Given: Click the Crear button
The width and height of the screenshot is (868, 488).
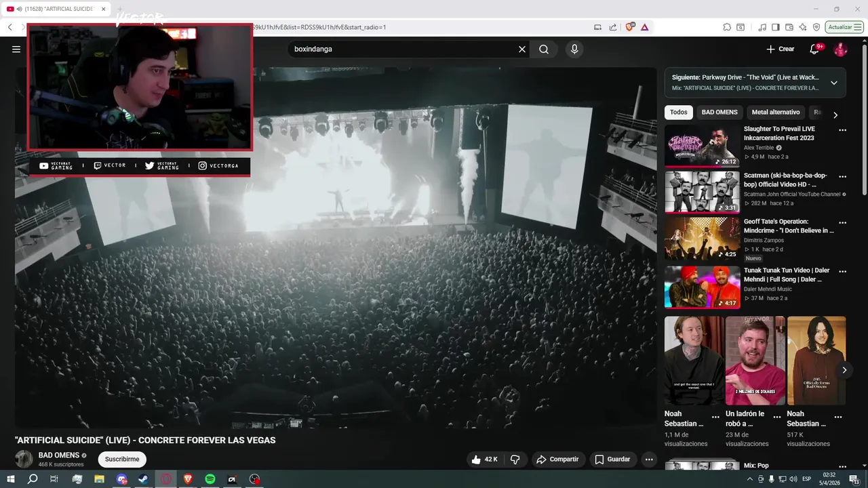Looking at the screenshot, I should click(x=780, y=49).
